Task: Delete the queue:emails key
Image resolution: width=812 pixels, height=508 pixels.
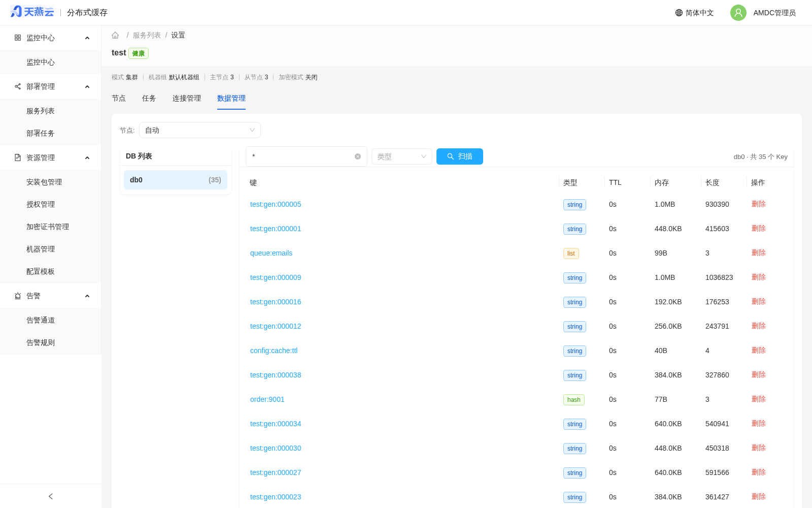Action: pyautogui.click(x=759, y=253)
